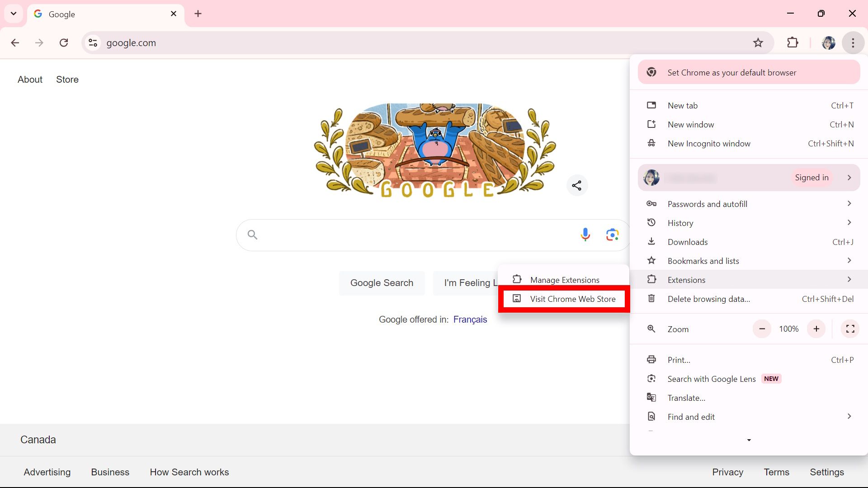868x488 pixels.
Task: Open the Business footer link
Action: click(x=110, y=472)
